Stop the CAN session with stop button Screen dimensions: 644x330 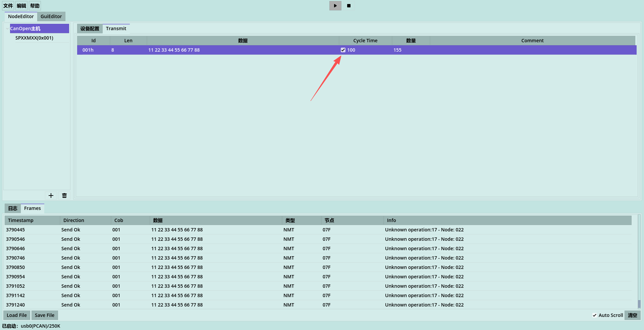(348, 6)
